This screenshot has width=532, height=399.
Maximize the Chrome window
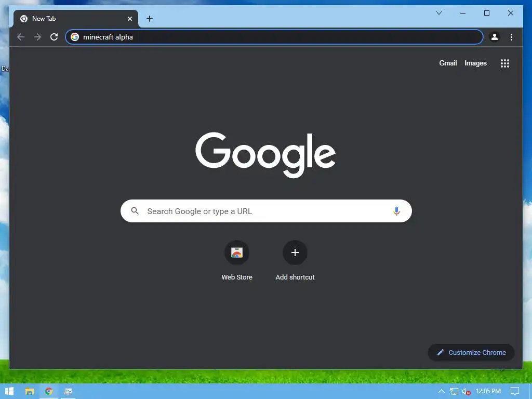pos(486,13)
